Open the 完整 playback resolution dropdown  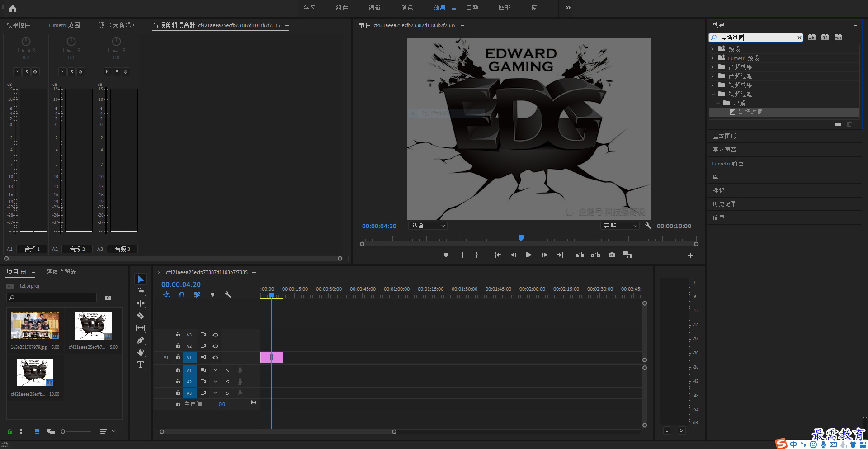click(x=620, y=226)
